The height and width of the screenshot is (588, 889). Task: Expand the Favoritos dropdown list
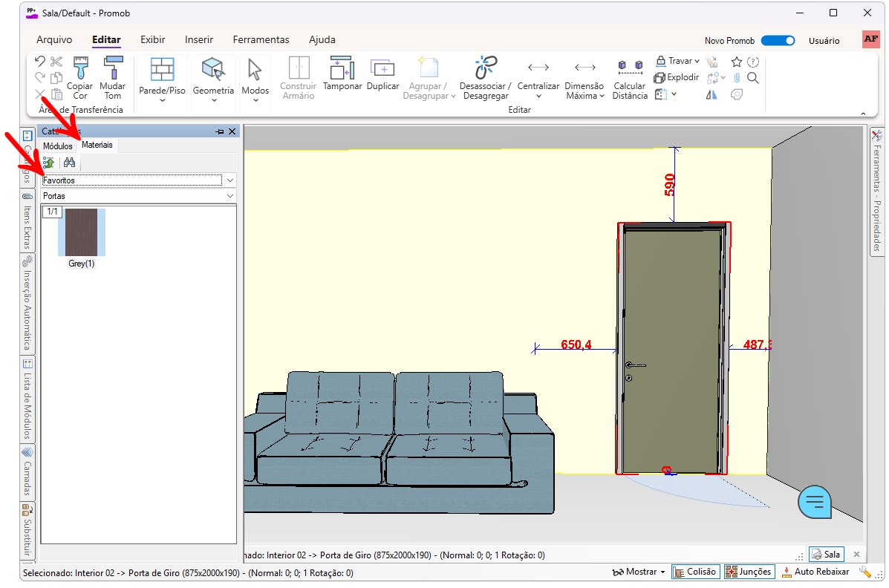(x=230, y=180)
